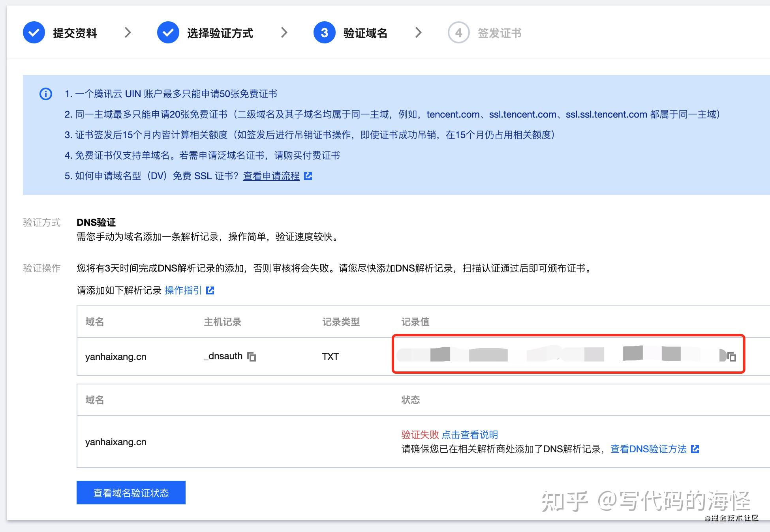Click the chevron after 验证域名

point(419,32)
